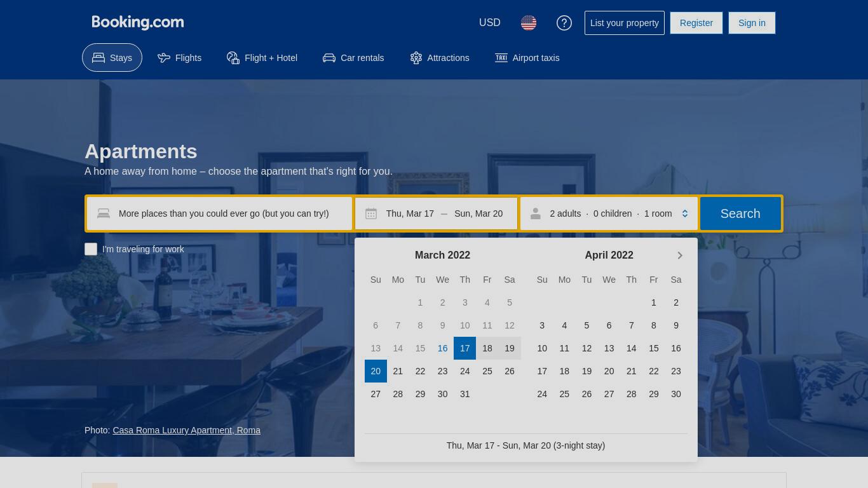868x488 pixels.
Task: Select March 24 in the calendar
Action: (465, 371)
